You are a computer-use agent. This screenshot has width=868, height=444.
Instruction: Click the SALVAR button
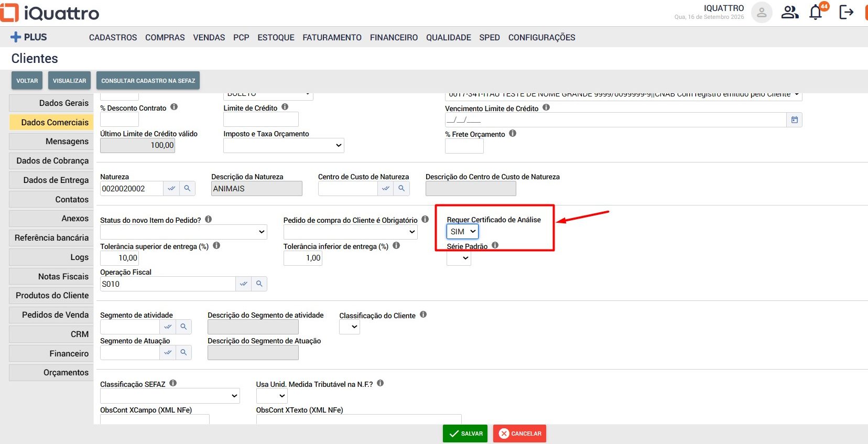465,434
